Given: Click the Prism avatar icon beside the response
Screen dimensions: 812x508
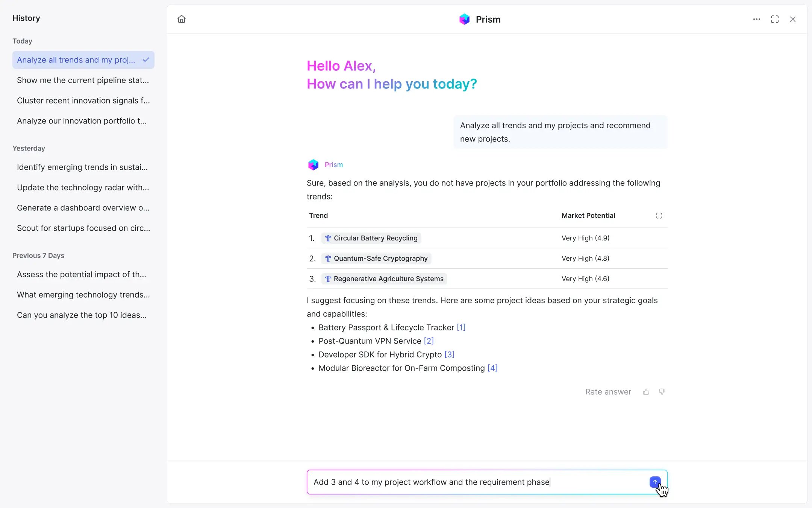Looking at the screenshot, I should tap(313, 164).
